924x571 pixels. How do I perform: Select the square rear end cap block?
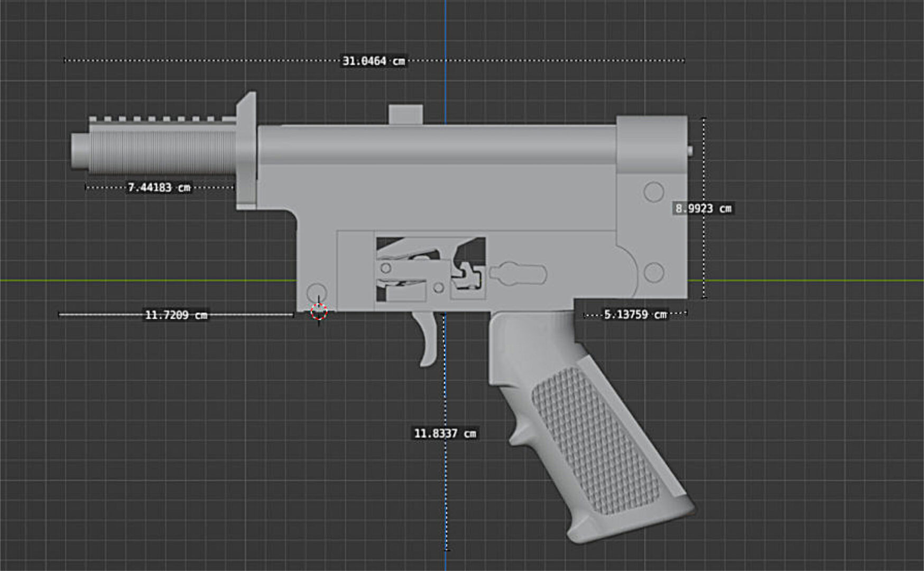coord(651,144)
